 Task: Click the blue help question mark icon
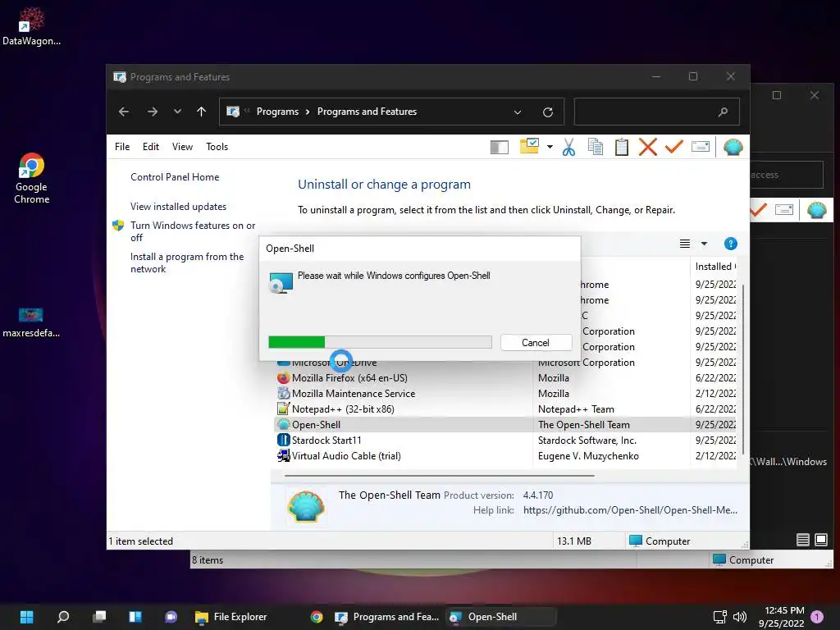pos(730,244)
